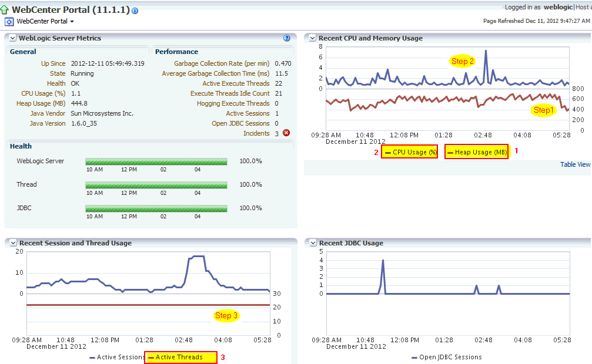Click Garbage Collection Rate value 0.470

(x=283, y=63)
